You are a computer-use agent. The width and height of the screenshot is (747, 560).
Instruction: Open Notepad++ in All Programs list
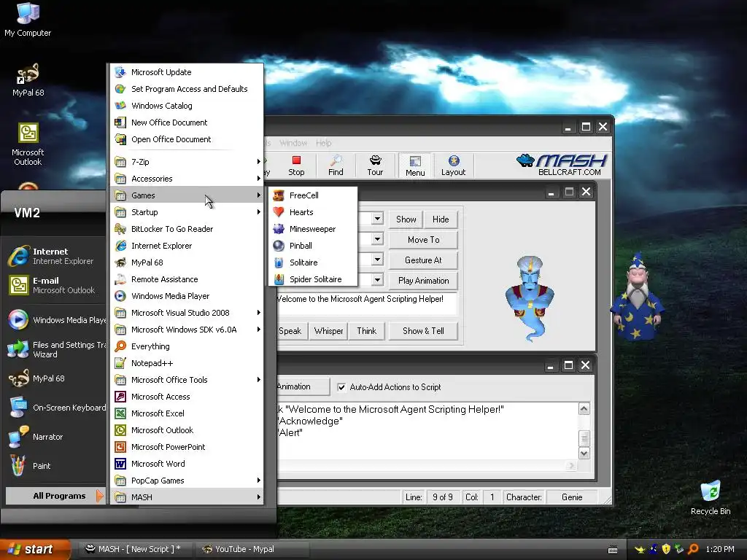(x=187, y=363)
